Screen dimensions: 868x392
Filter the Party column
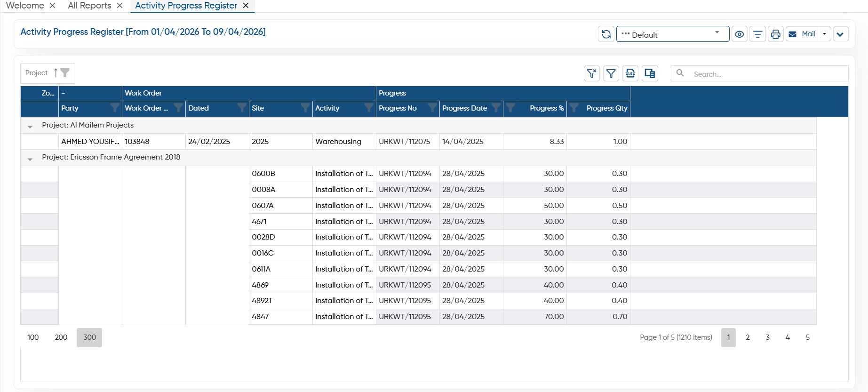(114, 108)
